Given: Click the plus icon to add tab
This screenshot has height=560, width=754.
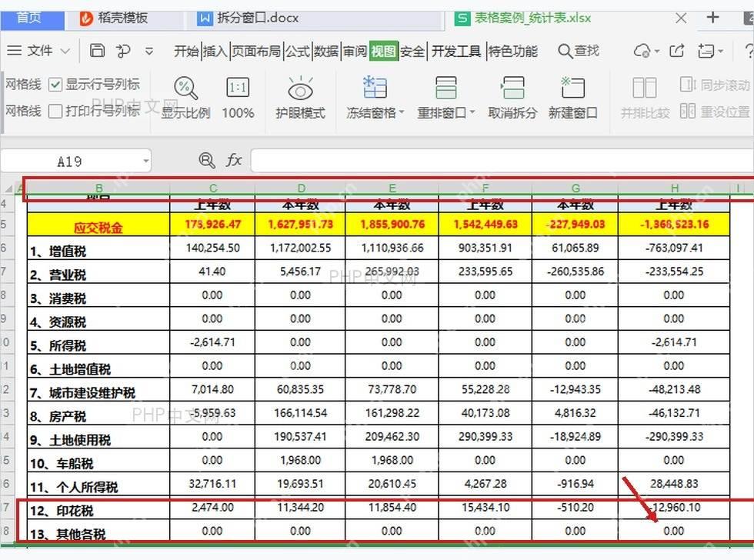Looking at the screenshot, I should (712, 18).
